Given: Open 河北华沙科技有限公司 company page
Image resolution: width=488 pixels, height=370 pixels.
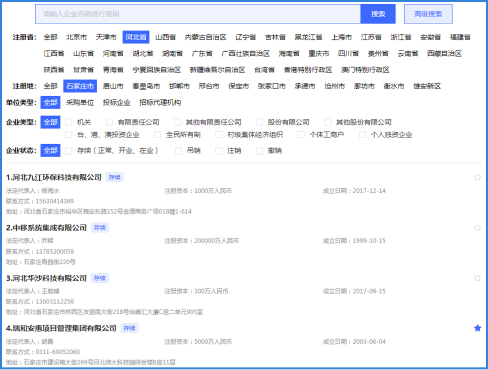Looking at the screenshot, I should click(x=46, y=278).
